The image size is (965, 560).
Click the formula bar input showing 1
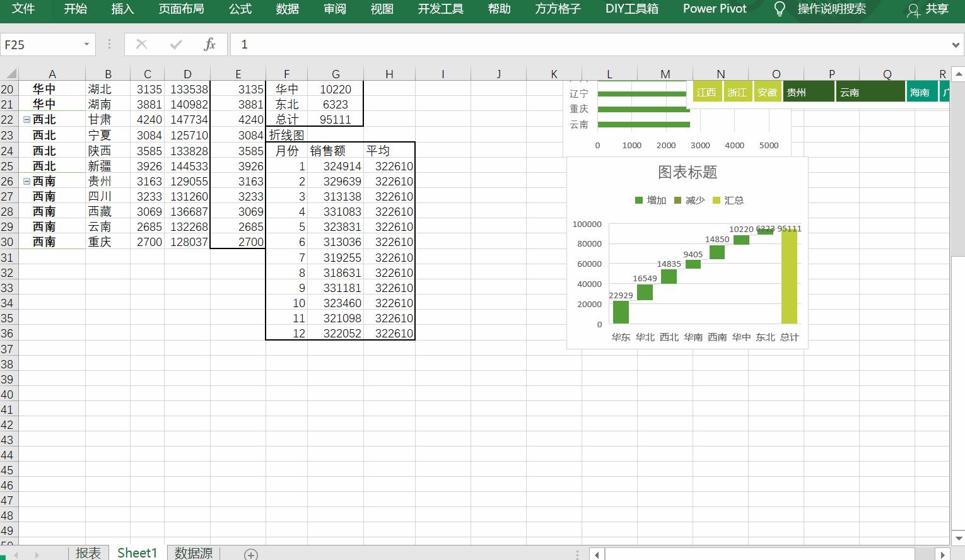point(590,44)
